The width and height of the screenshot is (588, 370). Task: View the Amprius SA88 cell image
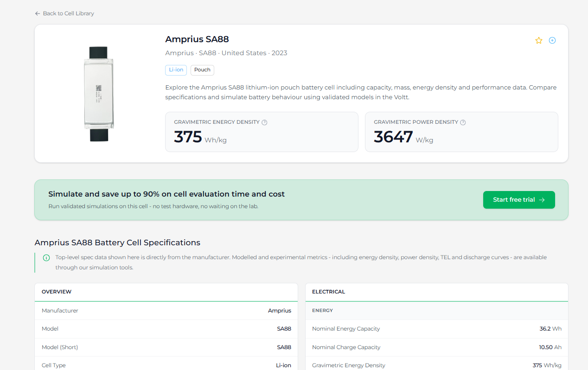pos(98,94)
